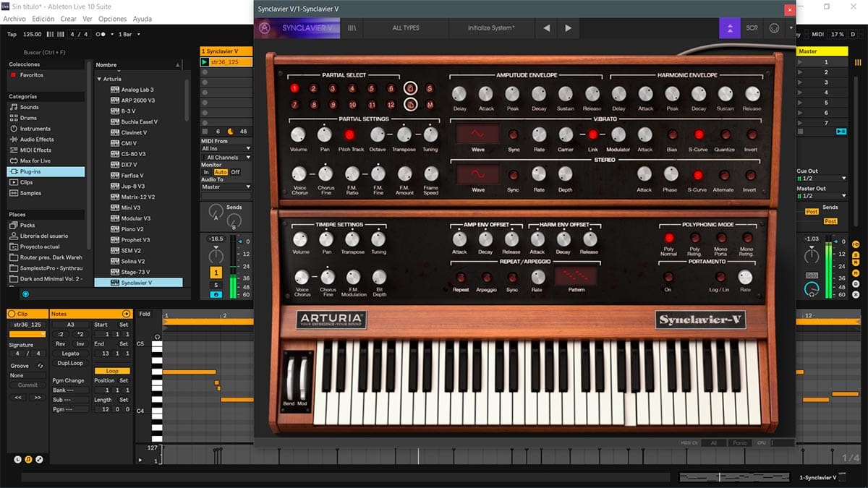Click the arpeggio Pattern display
The height and width of the screenshot is (488, 868).
pos(576,276)
